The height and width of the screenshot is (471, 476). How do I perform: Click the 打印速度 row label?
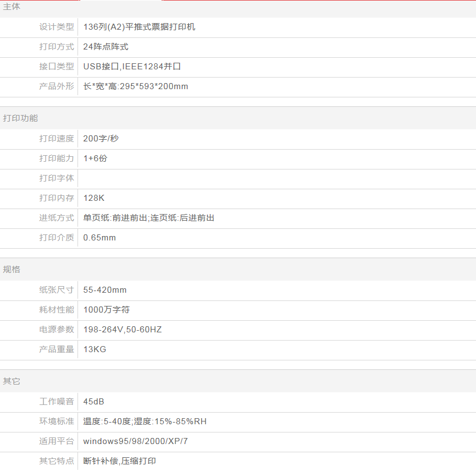56,139
